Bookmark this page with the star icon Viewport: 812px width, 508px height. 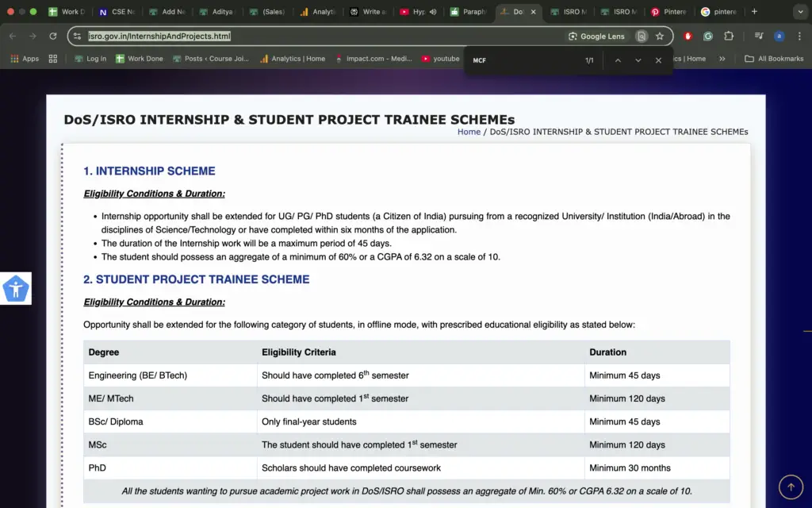[660, 37]
